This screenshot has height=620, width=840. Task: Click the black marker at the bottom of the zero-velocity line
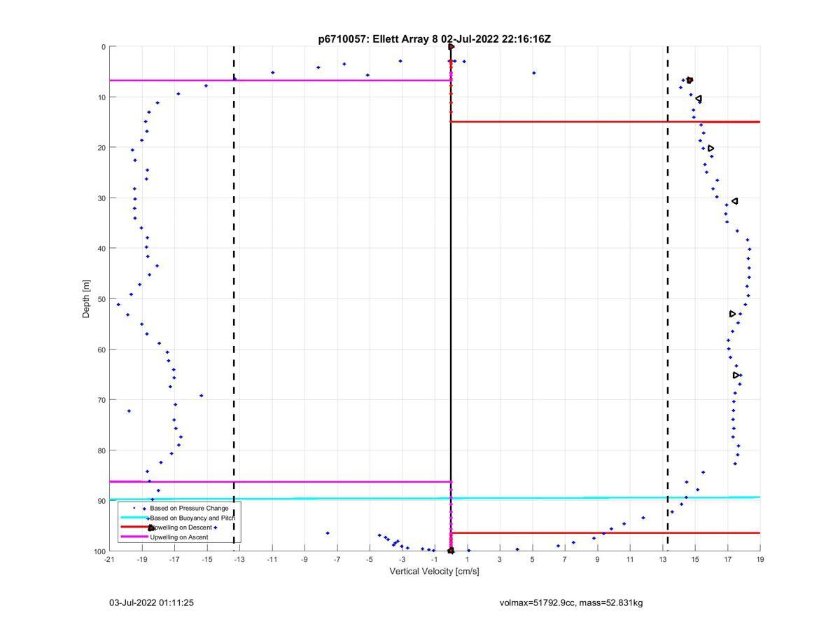click(451, 551)
